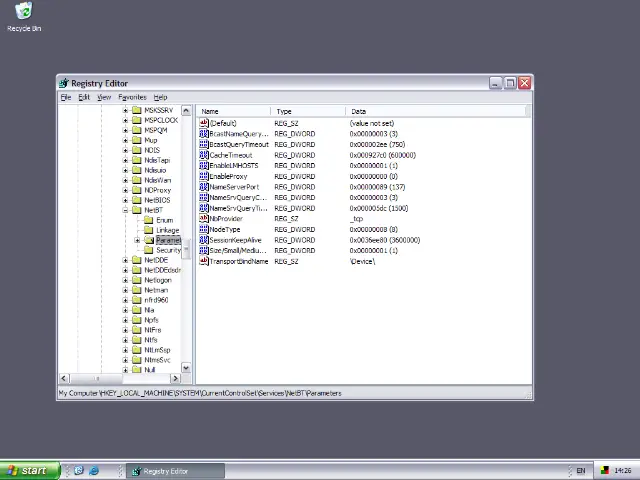The width and height of the screenshot is (640, 480).
Task: Open the File menu
Action: coord(66,97)
